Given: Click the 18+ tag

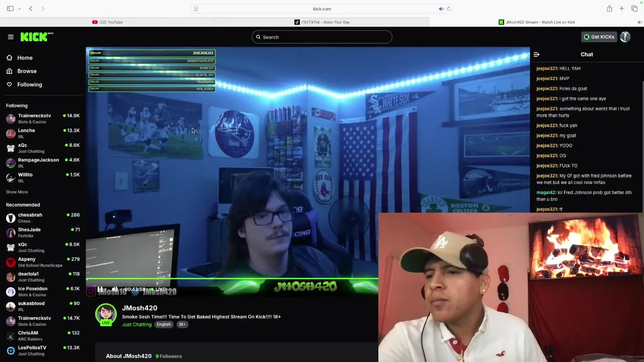Looking at the screenshot, I should [182, 324].
